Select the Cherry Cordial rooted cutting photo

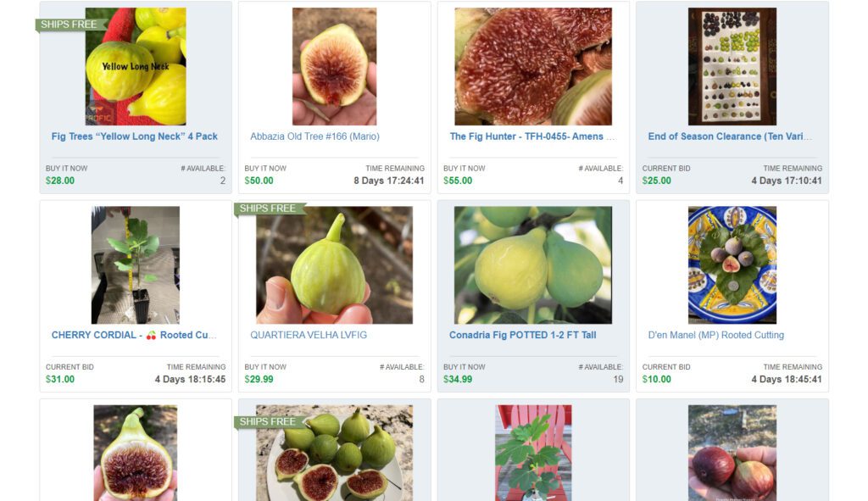tap(136, 265)
